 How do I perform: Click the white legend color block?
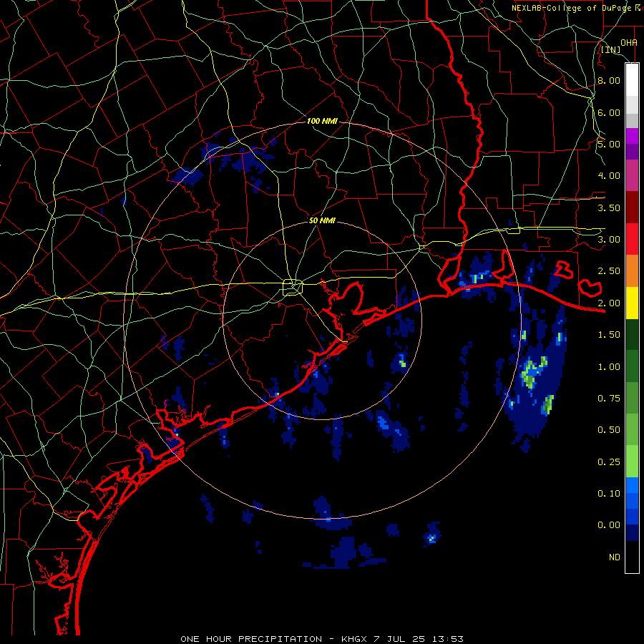[x=632, y=80]
